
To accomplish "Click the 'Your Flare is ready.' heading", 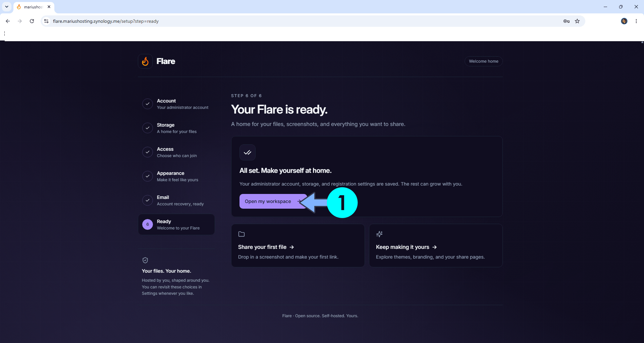I will [x=279, y=110].
